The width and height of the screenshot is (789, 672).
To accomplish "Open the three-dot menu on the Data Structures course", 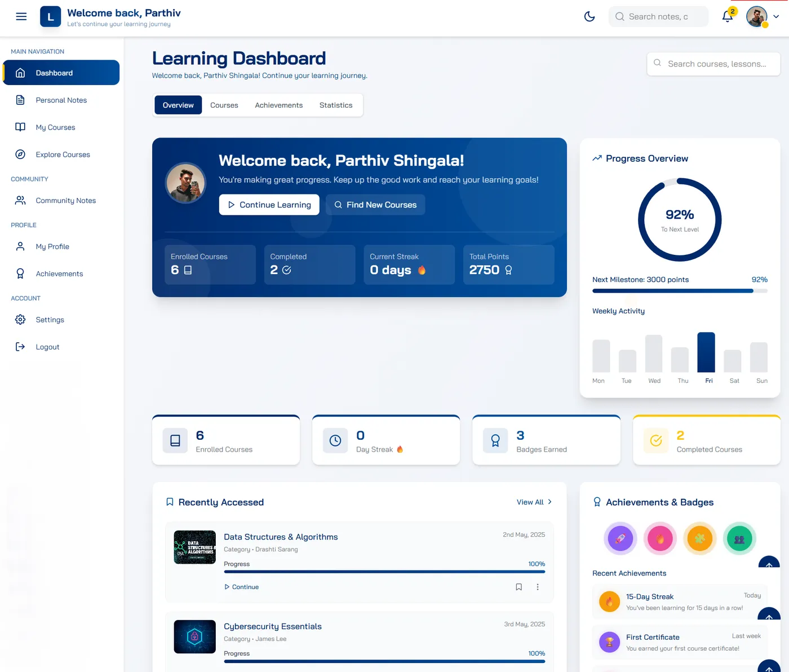I will [x=538, y=587].
